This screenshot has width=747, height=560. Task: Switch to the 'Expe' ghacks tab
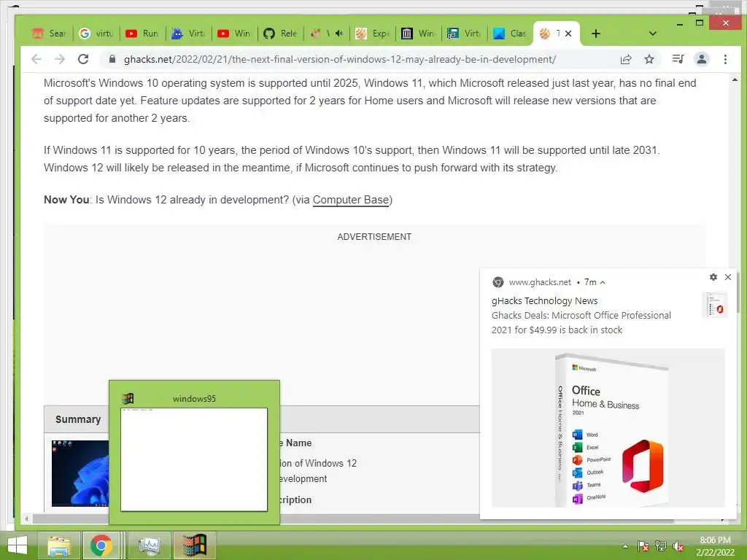[373, 34]
